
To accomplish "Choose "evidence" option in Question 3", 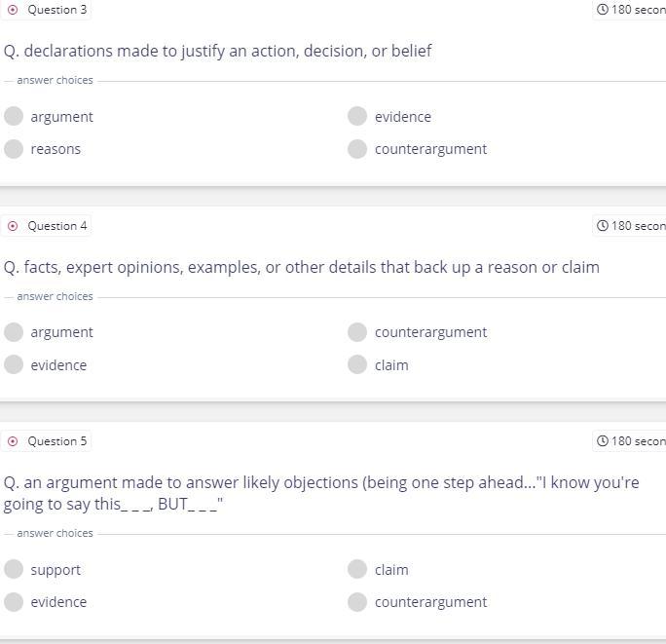I will point(357,117).
